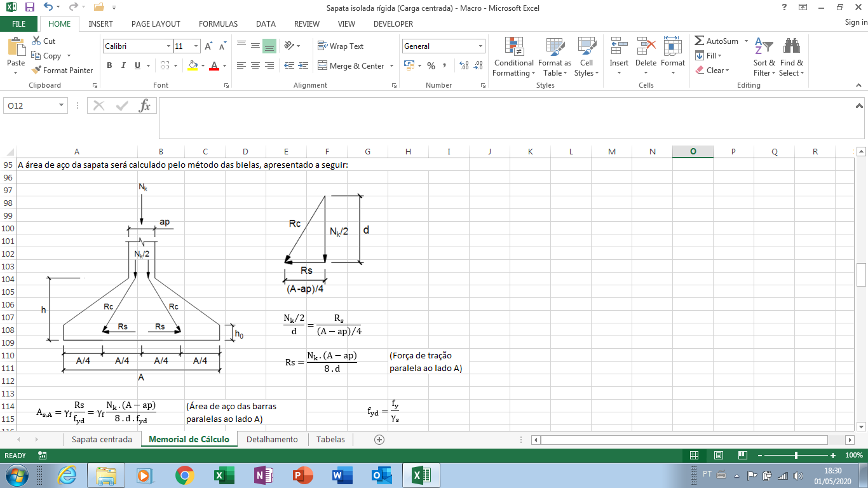Screen dimensions: 868x488
Task: Apply Comma Style number format
Action: [444, 65]
